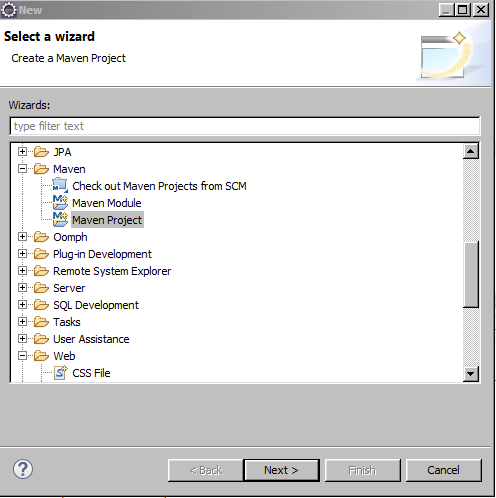Select the SQL Development label

click(x=96, y=305)
